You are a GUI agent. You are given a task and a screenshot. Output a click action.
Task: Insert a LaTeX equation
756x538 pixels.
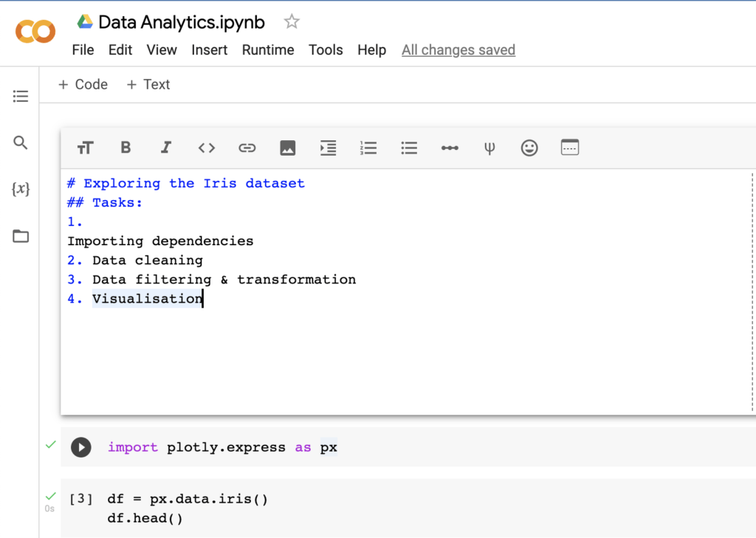pyautogui.click(x=489, y=148)
